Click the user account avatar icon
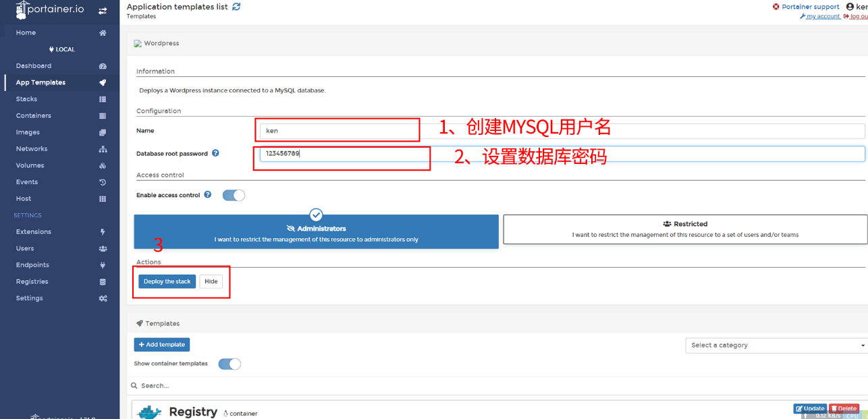 [x=850, y=7]
